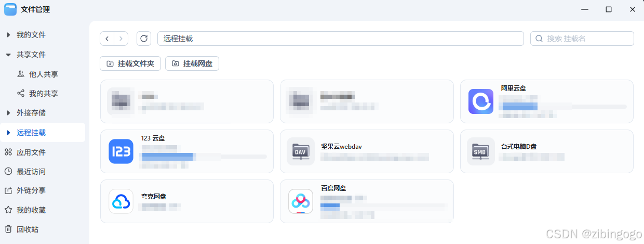Viewport: 644px width, 244px height.
Task: Click the 文件管理 app icon in title bar
Action: tap(10, 9)
